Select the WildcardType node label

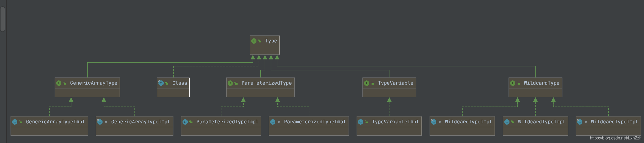[541, 83]
